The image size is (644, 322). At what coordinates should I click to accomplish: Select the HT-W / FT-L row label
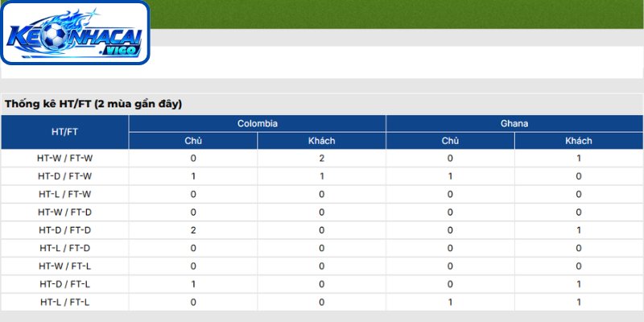[65, 266]
